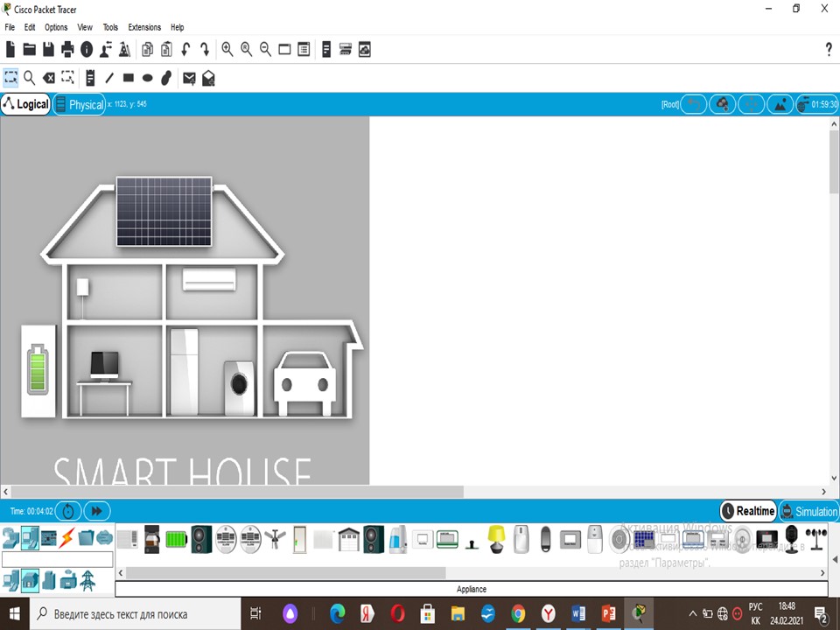Screen dimensions: 840x630
Task: Open the Extensions menu
Action: coord(144,27)
